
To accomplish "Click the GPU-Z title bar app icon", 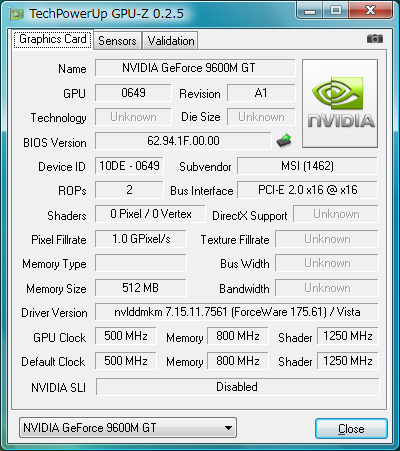I will point(17,14).
